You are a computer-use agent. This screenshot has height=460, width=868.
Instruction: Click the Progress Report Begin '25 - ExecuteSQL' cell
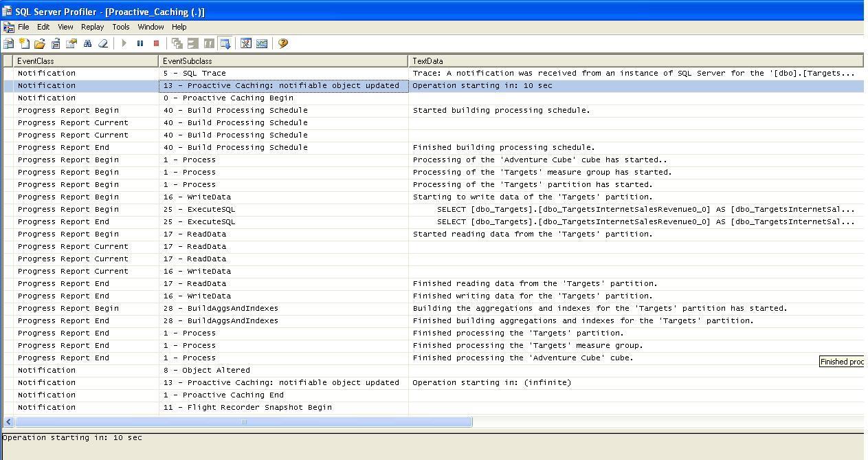(283, 209)
